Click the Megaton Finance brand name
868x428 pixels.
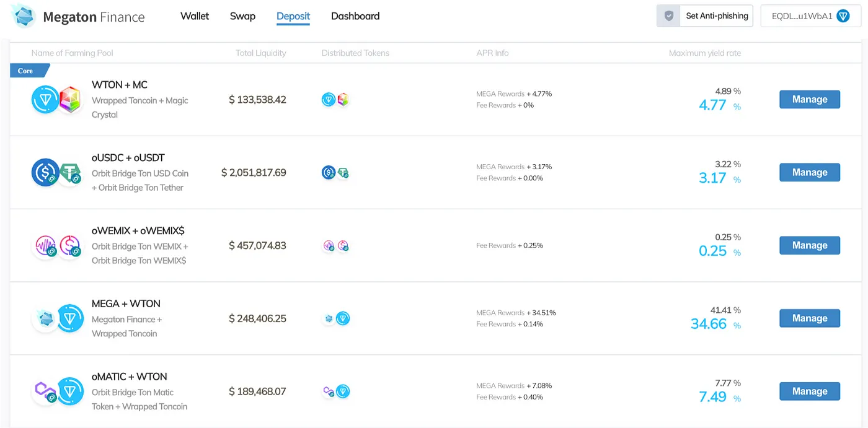(x=94, y=17)
